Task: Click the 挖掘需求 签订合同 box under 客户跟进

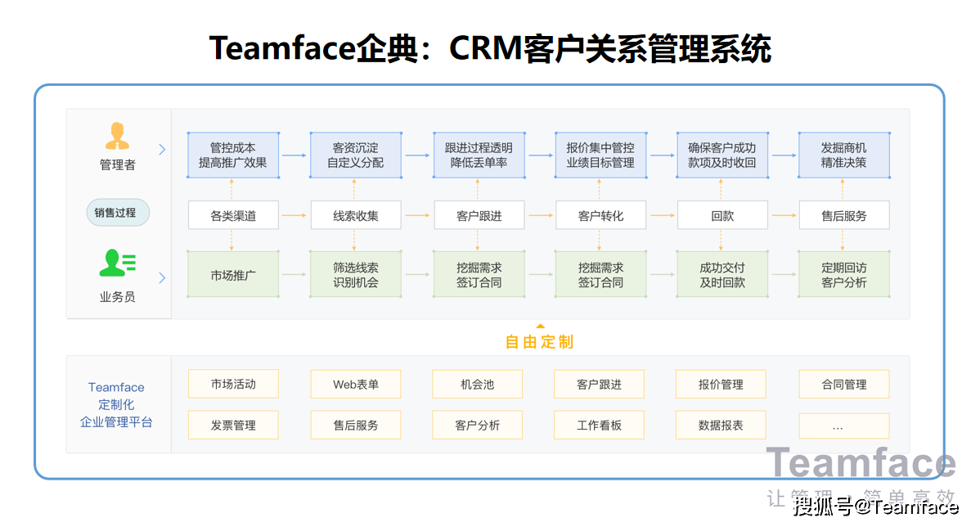Action: (x=478, y=274)
